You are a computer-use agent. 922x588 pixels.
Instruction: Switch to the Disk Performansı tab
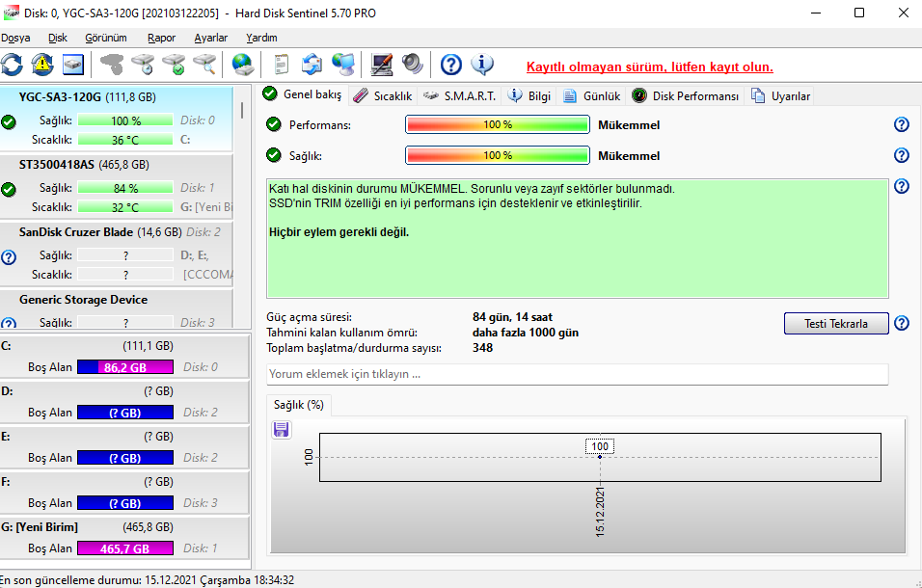686,95
